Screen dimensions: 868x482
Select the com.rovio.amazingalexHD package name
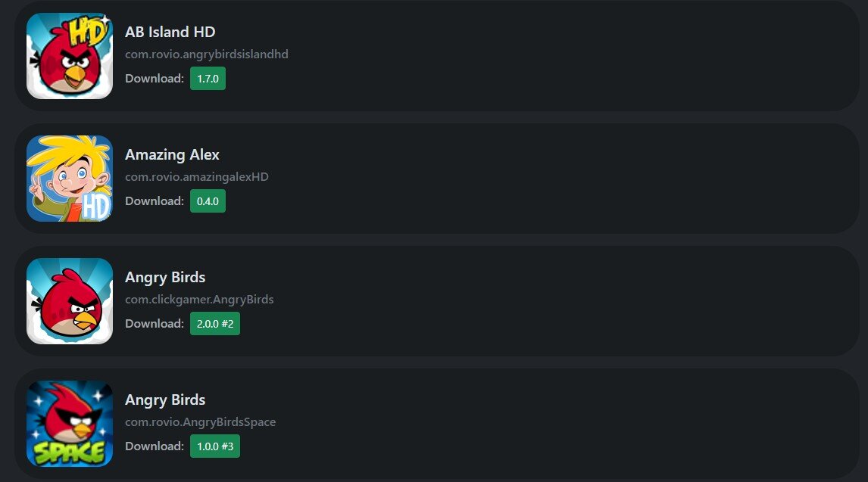tap(196, 177)
